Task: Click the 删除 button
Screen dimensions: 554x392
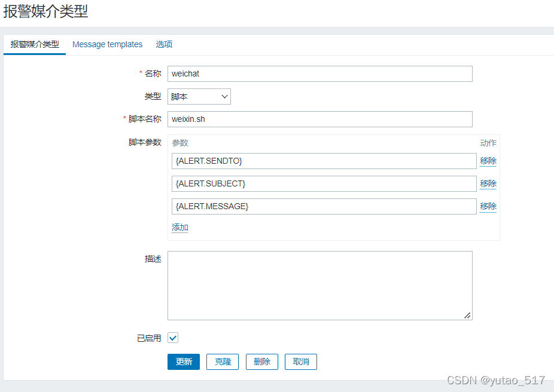Action: coord(262,362)
